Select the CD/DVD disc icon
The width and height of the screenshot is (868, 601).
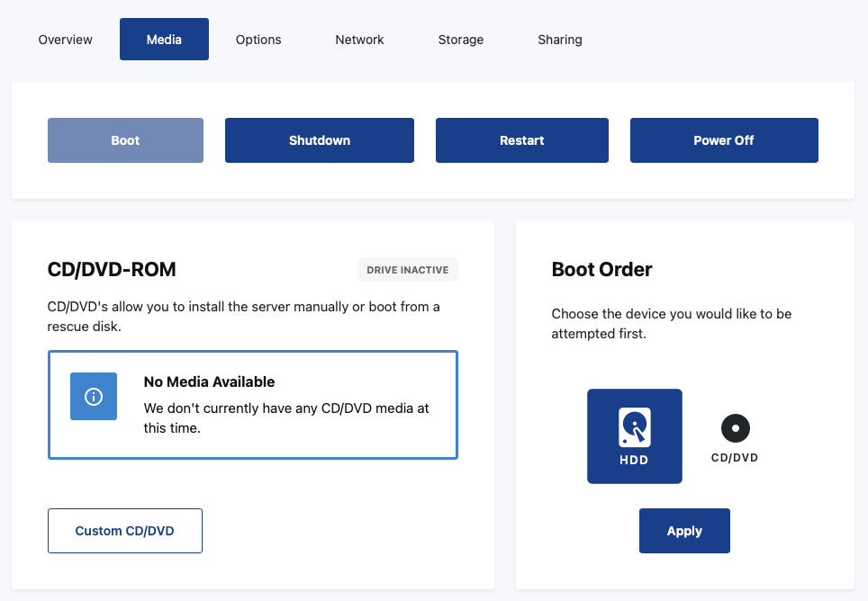coord(735,428)
